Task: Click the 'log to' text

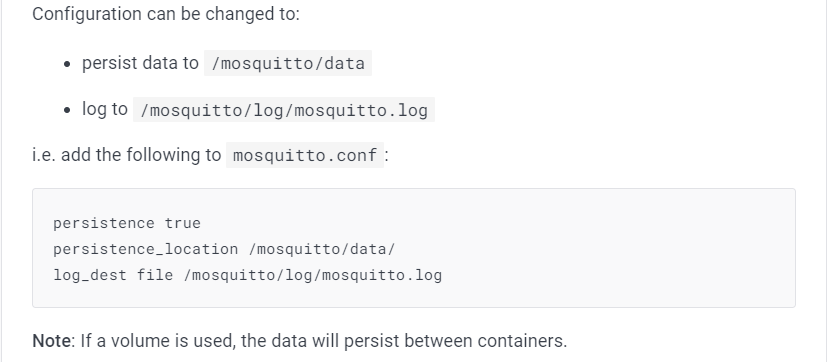Action: (x=104, y=109)
